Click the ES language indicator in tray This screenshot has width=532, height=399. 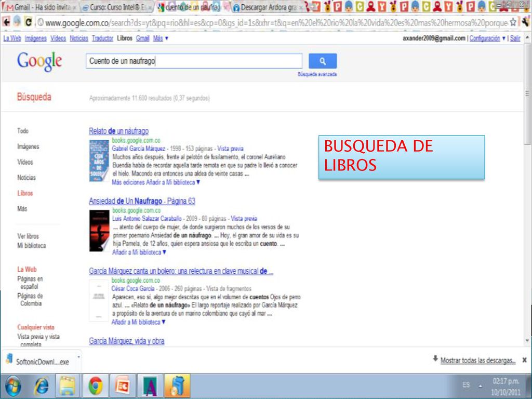466,385
